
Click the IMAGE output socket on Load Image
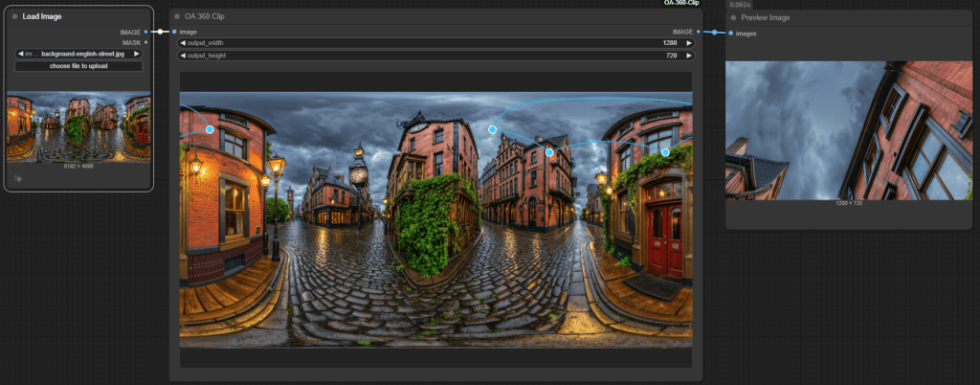click(x=145, y=32)
